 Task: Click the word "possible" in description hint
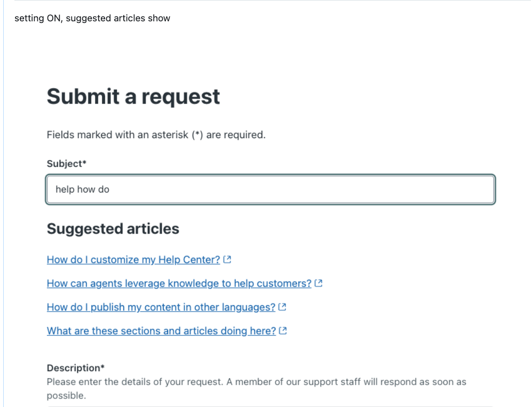coord(66,396)
